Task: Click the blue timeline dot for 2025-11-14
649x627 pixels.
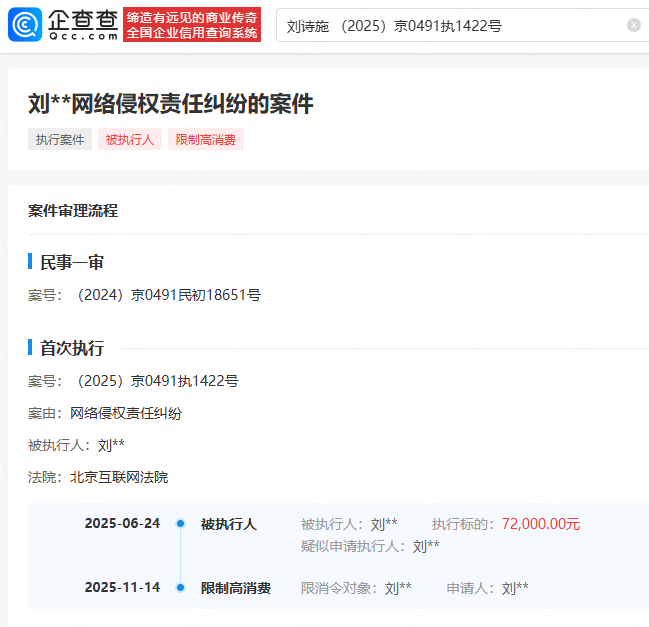Action: (x=180, y=588)
